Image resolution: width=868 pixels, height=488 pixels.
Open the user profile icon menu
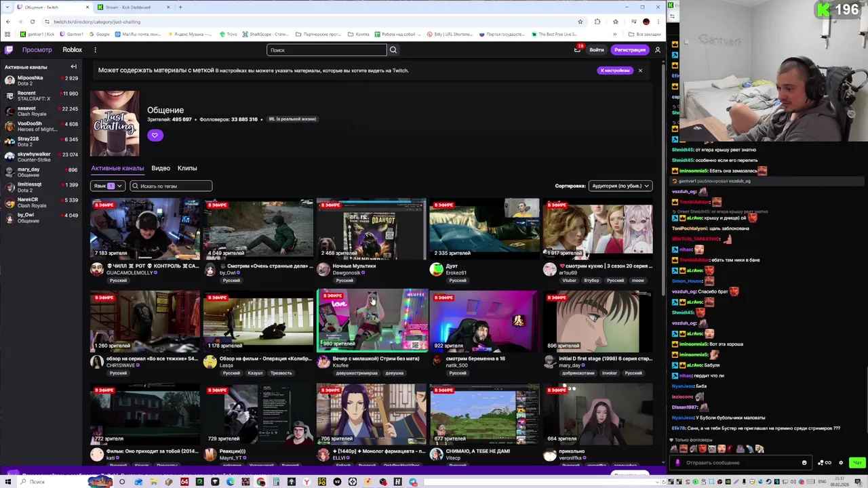(657, 49)
